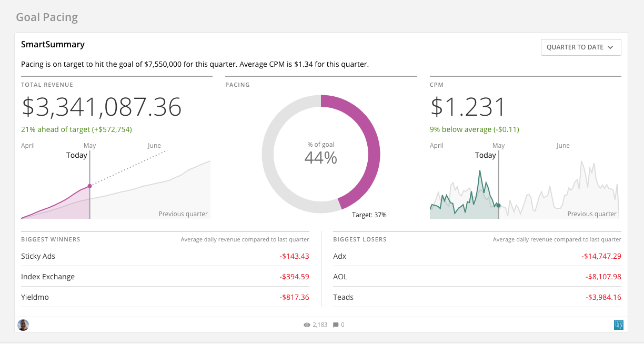Viewport: 644px width, 344px height.
Task: Click the Goal Pacing page heading
Action: tap(47, 17)
